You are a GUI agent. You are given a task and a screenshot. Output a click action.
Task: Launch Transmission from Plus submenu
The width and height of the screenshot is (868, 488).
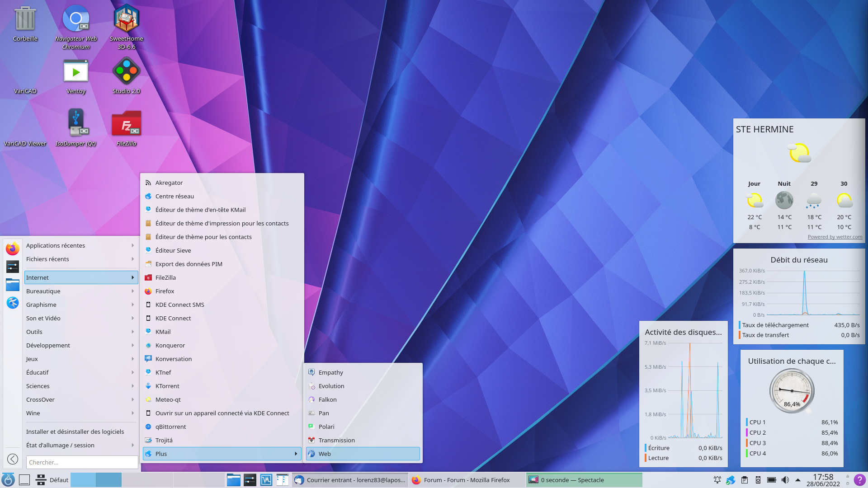[x=363, y=440]
